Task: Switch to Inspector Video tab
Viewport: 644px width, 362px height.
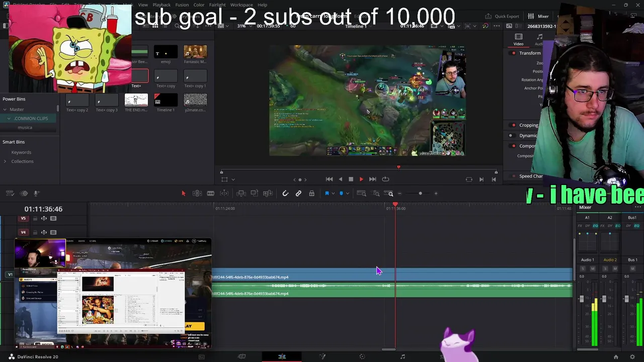Action: point(518,40)
